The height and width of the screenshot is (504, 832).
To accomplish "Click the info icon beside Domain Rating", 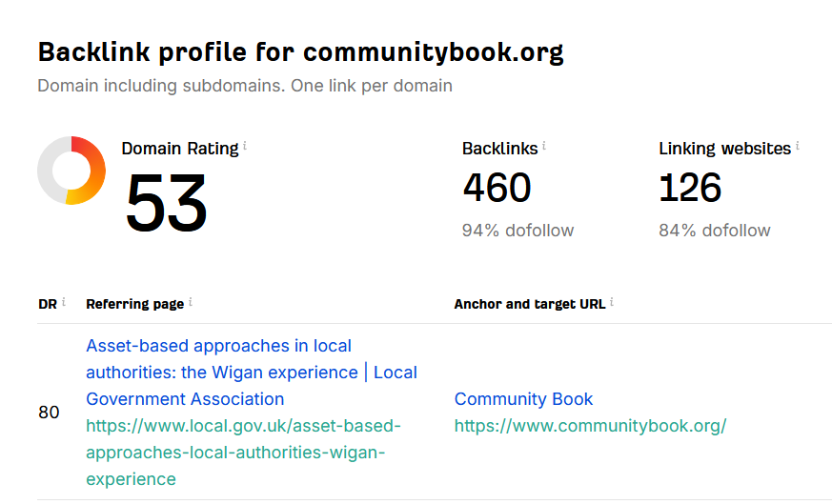I will pos(245,146).
